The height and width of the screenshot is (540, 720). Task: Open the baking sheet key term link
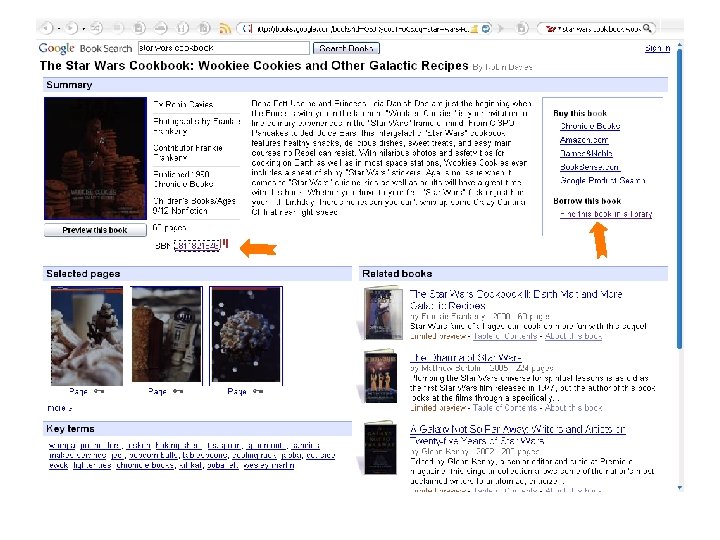[x=178, y=445]
